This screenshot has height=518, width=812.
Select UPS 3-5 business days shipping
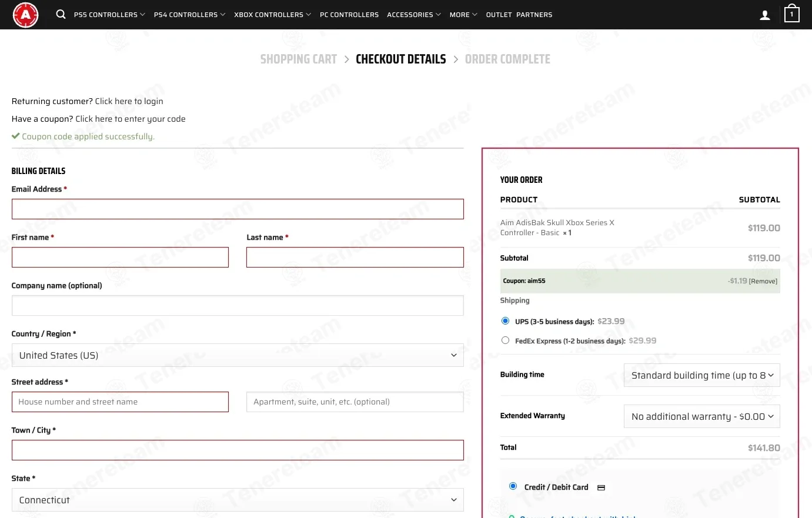pos(505,321)
